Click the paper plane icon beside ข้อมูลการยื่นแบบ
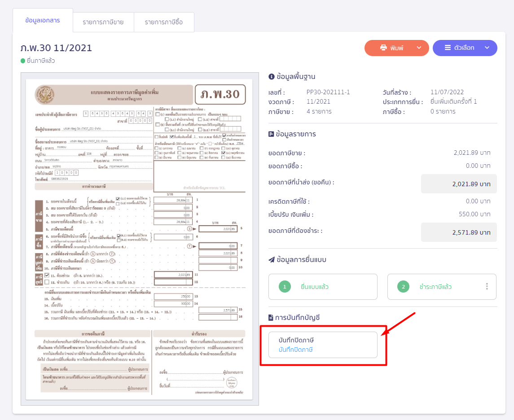This screenshot has width=514, height=420. coord(271,259)
